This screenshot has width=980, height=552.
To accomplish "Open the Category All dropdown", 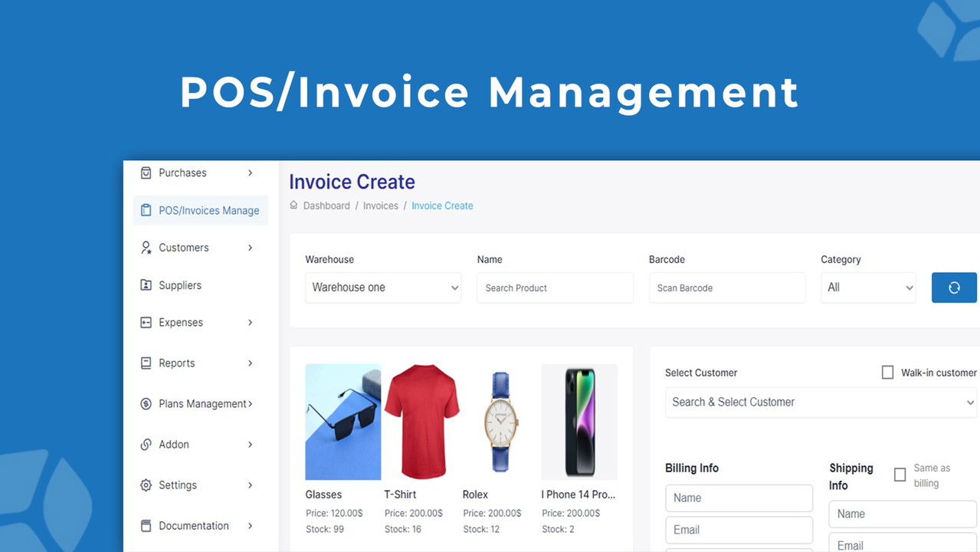I will [x=867, y=287].
